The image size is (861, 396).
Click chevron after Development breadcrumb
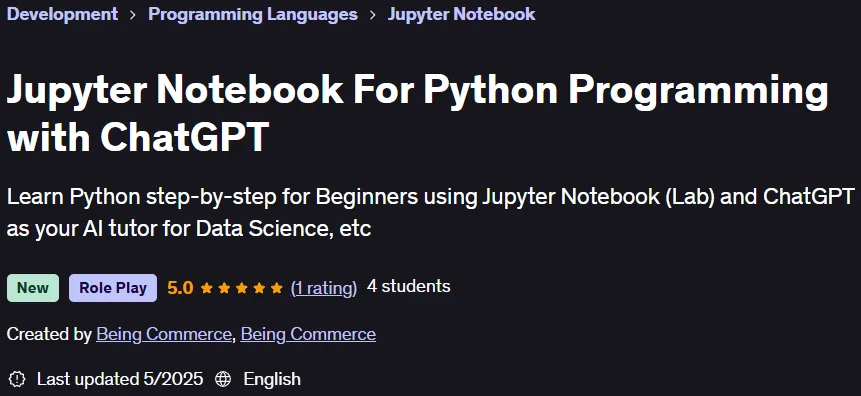pos(133,15)
